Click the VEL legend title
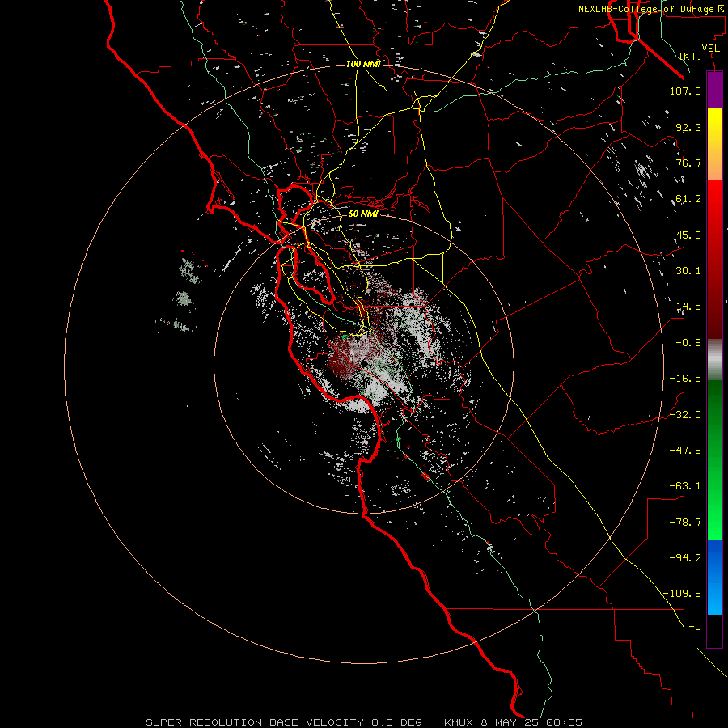Viewport: 728px width, 728px height. 710,49
